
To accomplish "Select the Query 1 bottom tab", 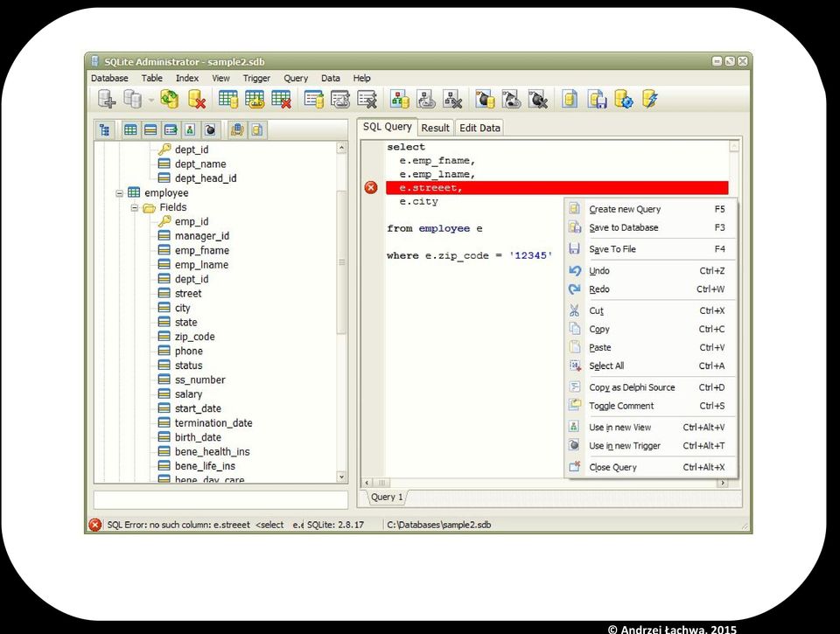I will tap(386, 497).
